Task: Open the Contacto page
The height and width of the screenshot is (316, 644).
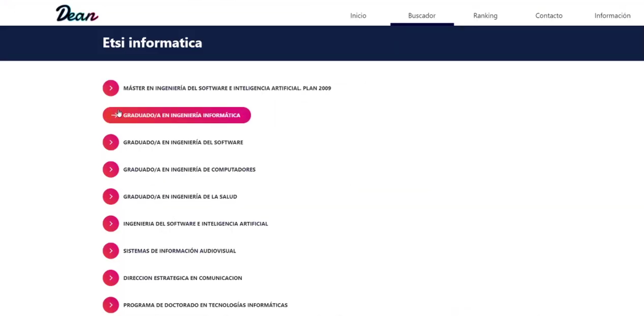Action: click(549, 16)
